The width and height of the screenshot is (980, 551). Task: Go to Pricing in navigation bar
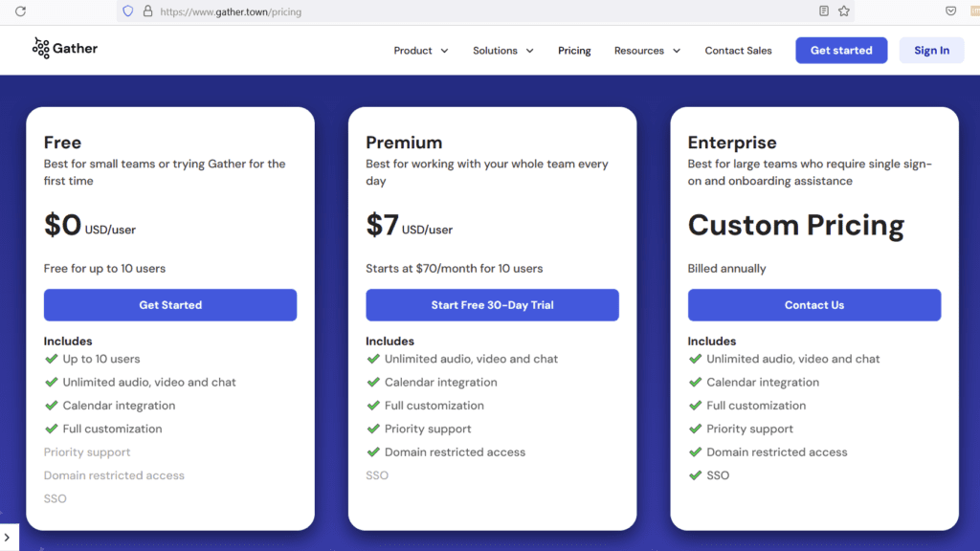pyautogui.click(x=574, y=51)
